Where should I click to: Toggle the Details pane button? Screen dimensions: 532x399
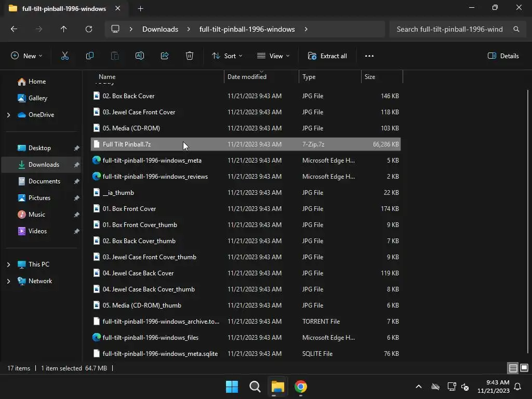[x=503, y=56]
